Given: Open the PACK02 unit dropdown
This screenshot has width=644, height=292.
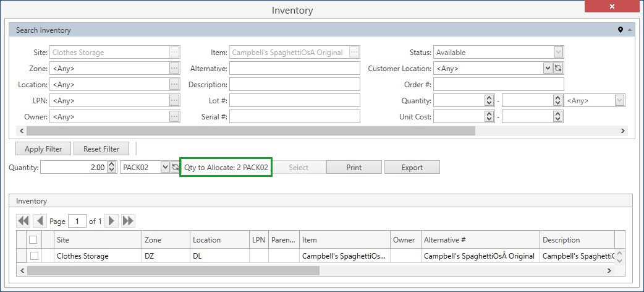Looking at the screenshot, I should [x=165, y=167].
